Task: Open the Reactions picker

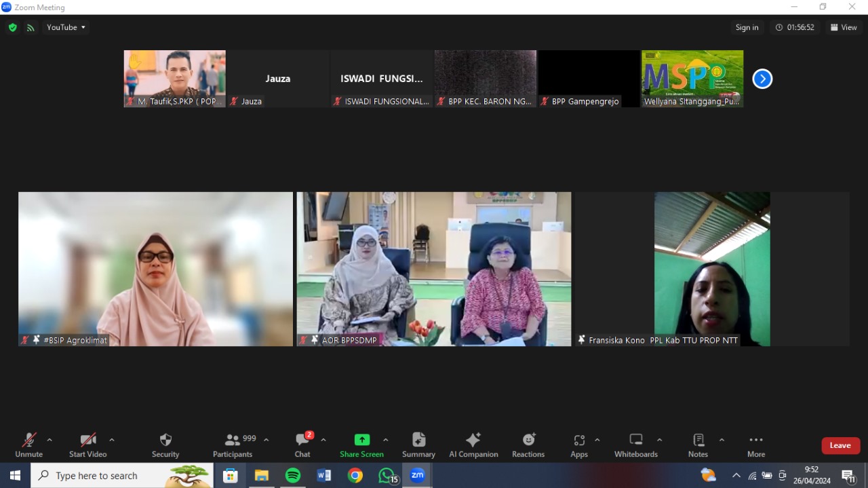Action: [528, 445]
